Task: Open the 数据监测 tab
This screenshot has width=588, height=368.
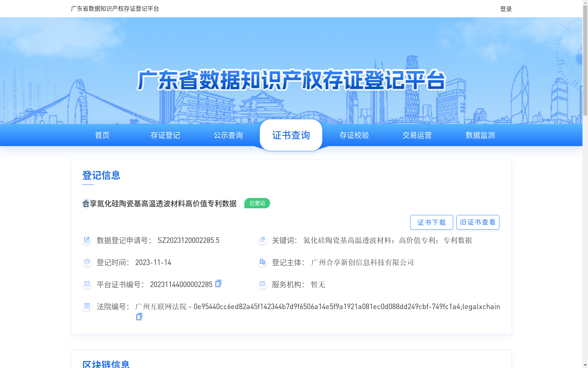Action: 480,135
